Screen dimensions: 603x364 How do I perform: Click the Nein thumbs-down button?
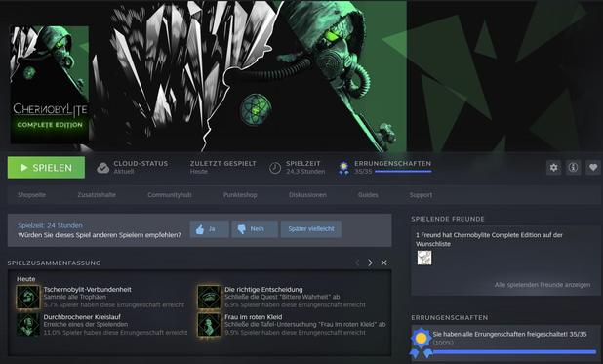point(255,229)
